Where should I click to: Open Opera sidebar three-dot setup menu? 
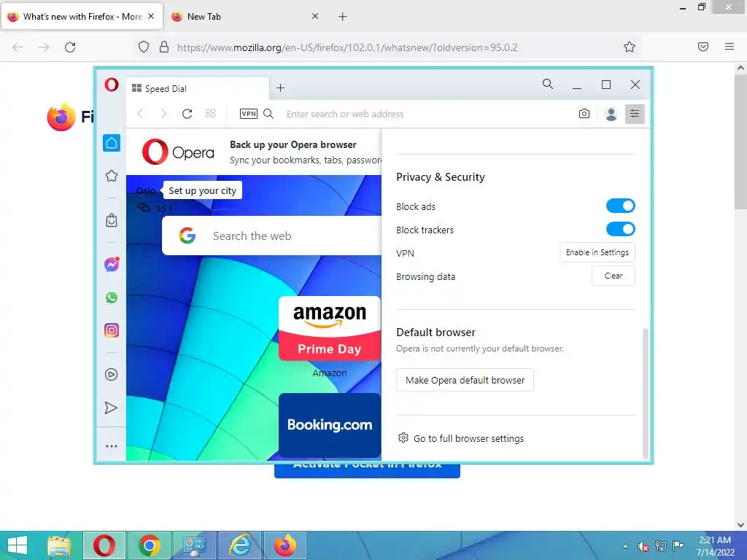(112, 446)
